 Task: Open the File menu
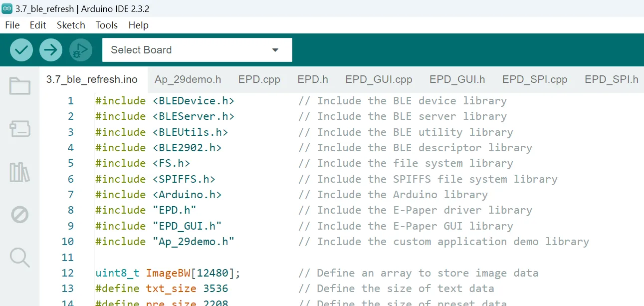coord(12,25)
